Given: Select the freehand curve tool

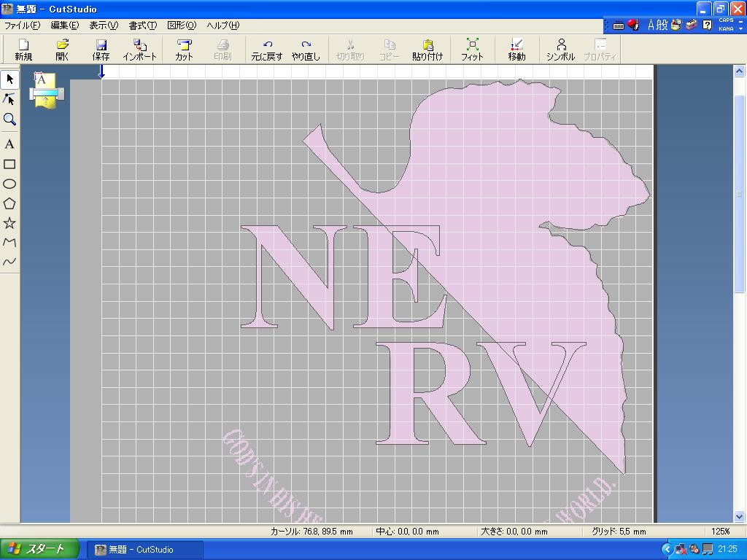Looking at the screenshot, I should pyautogui.click(x=9, y=262).
